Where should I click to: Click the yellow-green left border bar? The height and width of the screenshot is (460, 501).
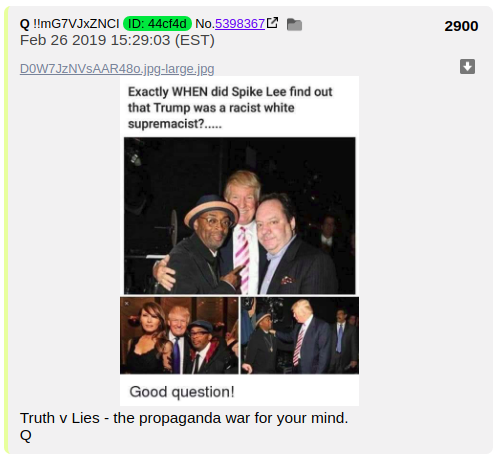tap(6, 230)
